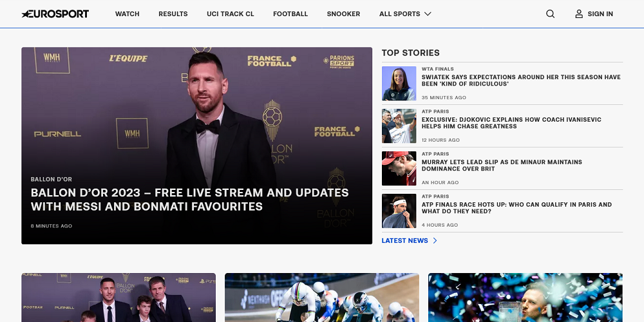The width and height of the screenshot is (644, 322).
Task: Click the Sign In link
Action: click(600, 14)
